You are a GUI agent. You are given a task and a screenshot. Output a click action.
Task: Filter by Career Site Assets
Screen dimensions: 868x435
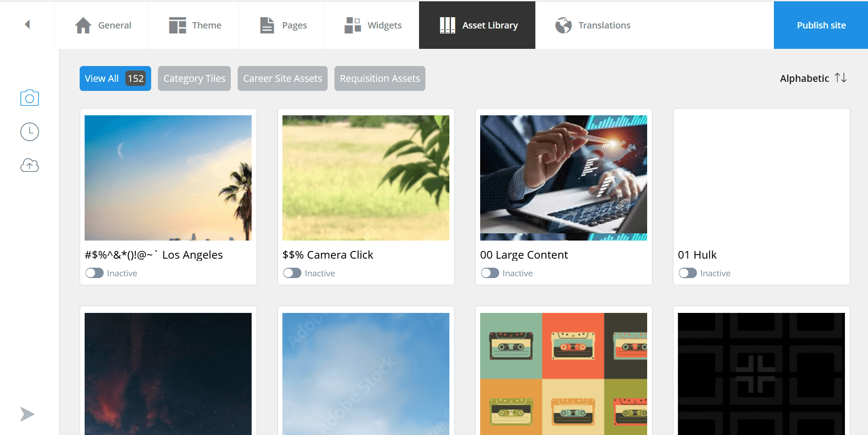[x=282, y=78]
